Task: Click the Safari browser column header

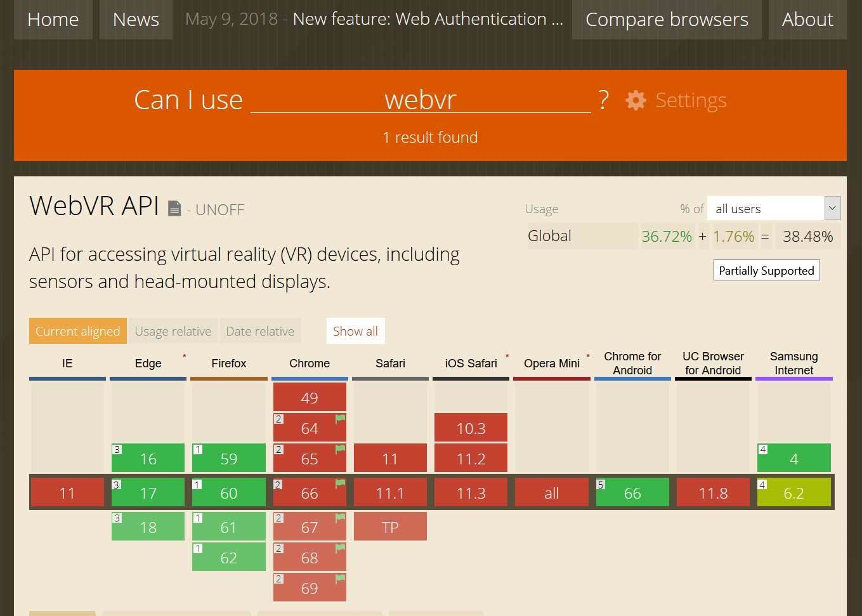Action: pyautogui.click(x=390, y=364)
